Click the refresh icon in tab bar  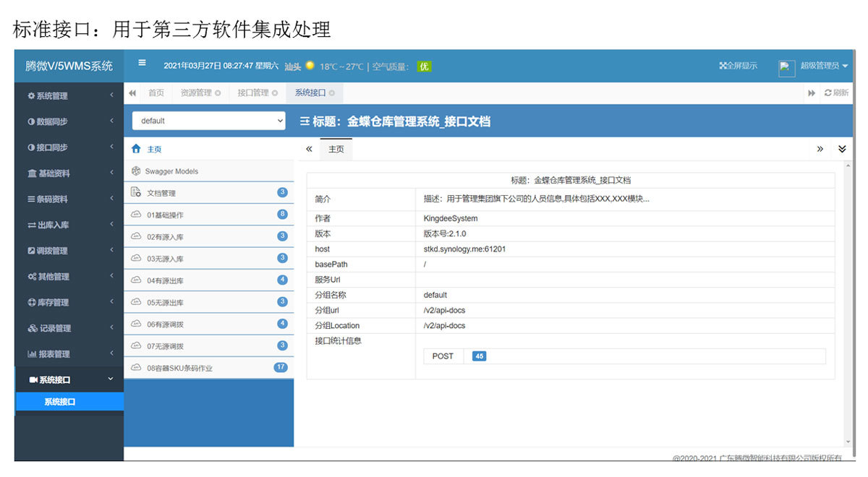(828, 93)
